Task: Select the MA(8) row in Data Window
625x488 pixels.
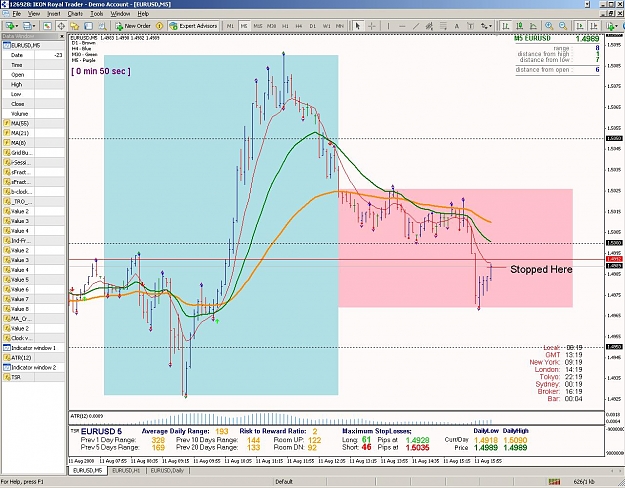Action: coord(33,143)
